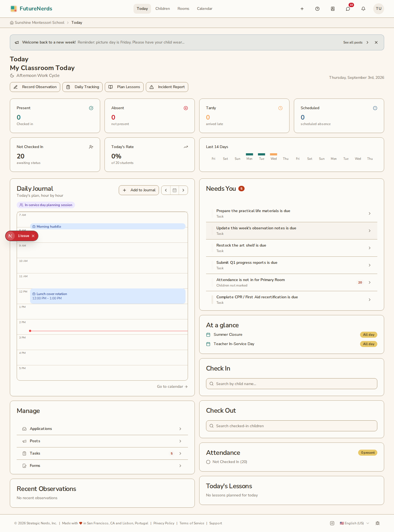This screenshot has width=394, height=532.
Task: Open messages icon with 10 badge
Action: point(348,9)
